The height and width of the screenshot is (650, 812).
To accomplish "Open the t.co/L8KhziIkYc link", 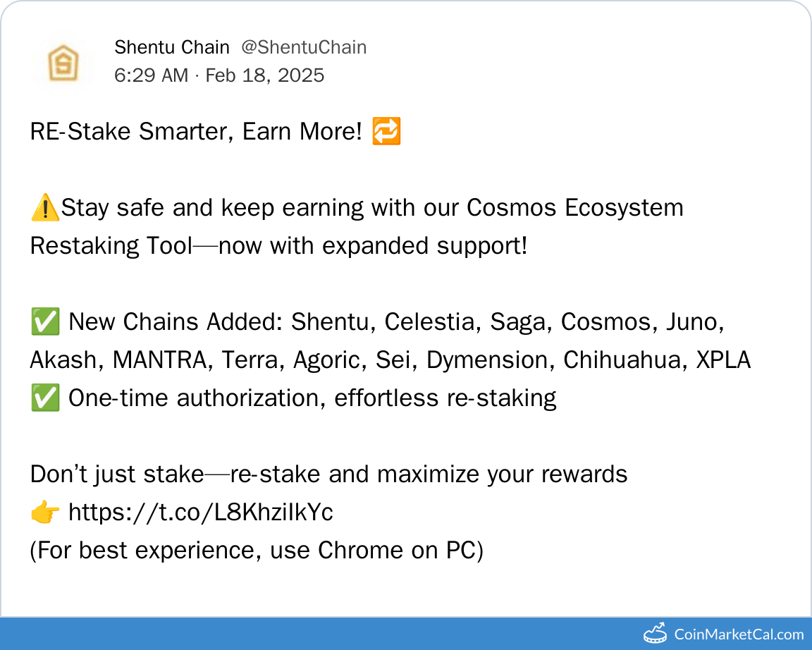I will tap(201, 513).
